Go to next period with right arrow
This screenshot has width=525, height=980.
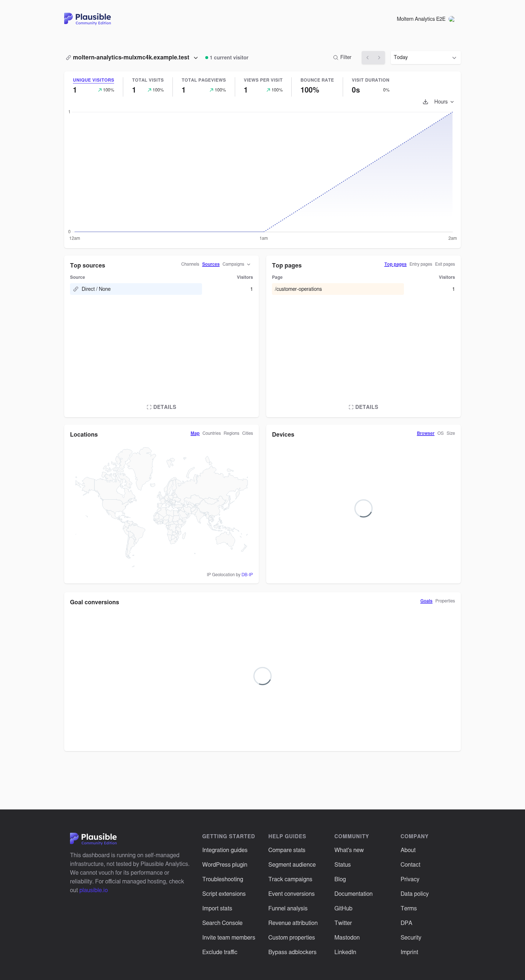coord(379,58)
